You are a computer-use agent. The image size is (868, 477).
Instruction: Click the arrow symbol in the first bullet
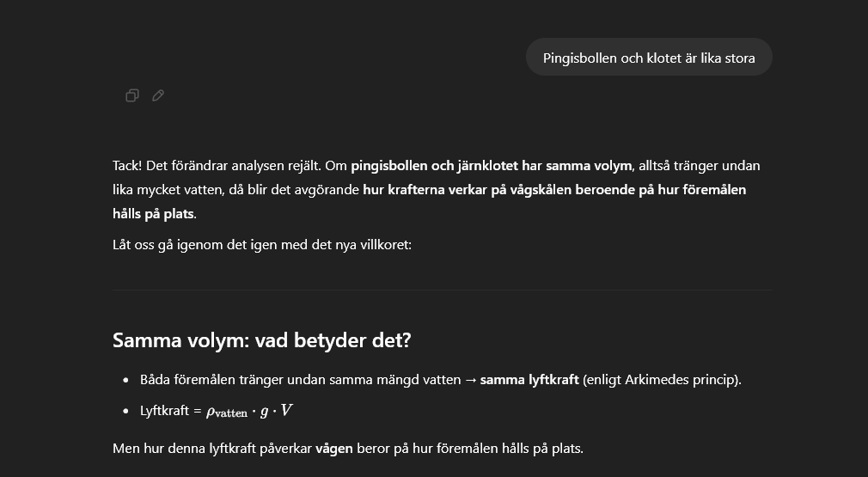(x=470, y=380)
